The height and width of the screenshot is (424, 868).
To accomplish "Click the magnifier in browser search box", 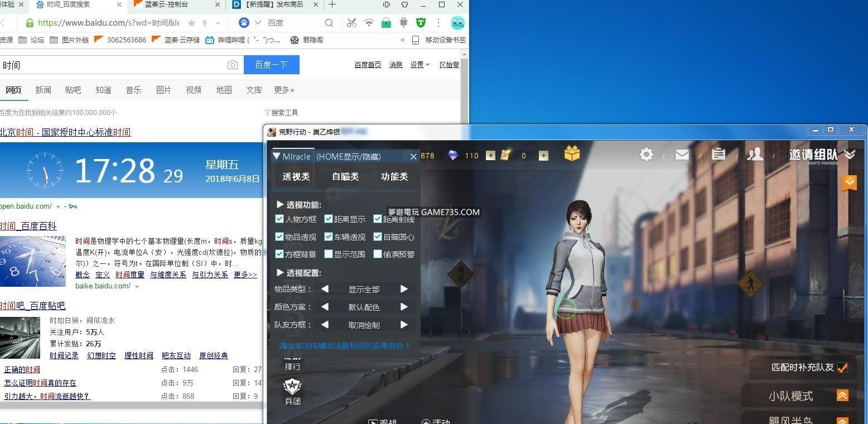I will click(x=329, y=23).
